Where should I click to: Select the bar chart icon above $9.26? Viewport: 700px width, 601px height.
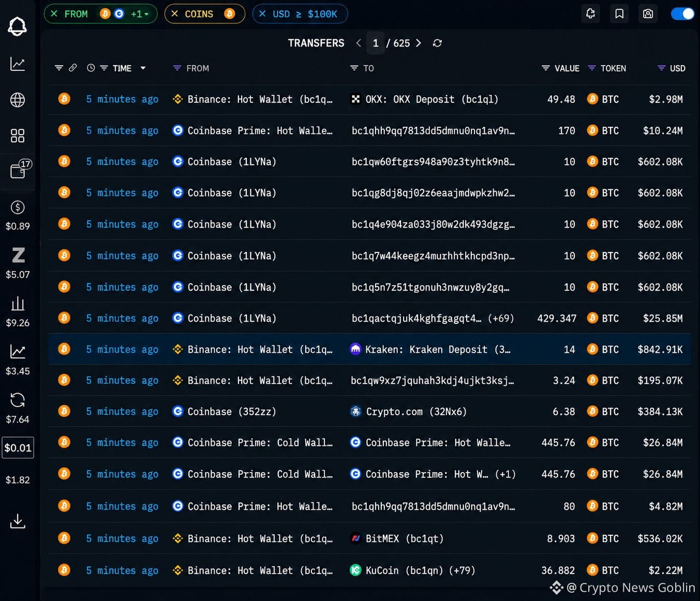[x=18, y=303]
